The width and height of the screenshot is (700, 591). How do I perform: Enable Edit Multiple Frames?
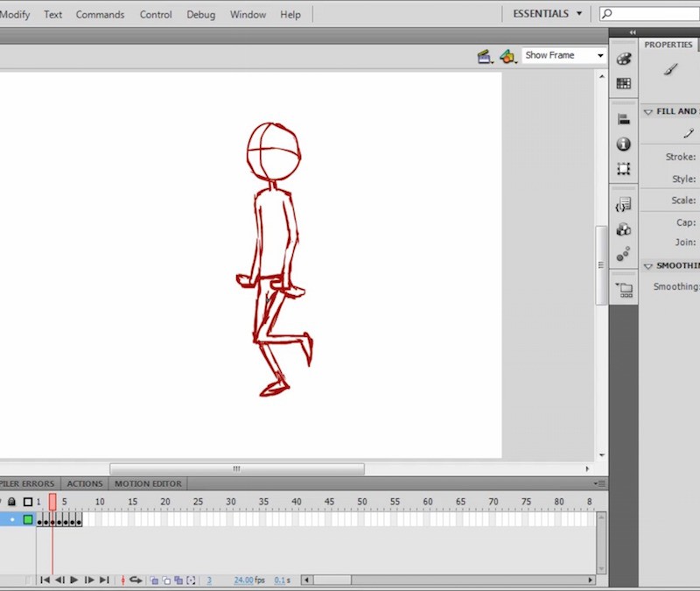pos(178,580)
